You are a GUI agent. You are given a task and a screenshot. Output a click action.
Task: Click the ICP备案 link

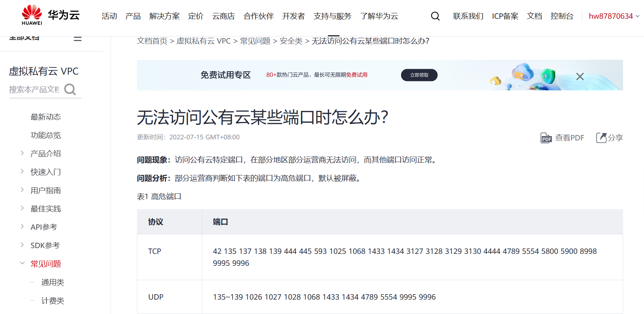coord(505,16)
